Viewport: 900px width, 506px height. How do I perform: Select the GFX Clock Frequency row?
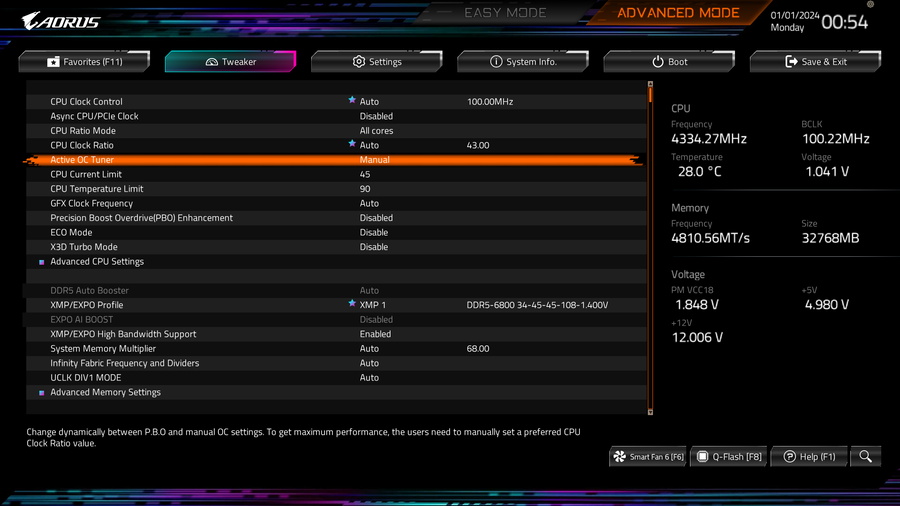336,204
